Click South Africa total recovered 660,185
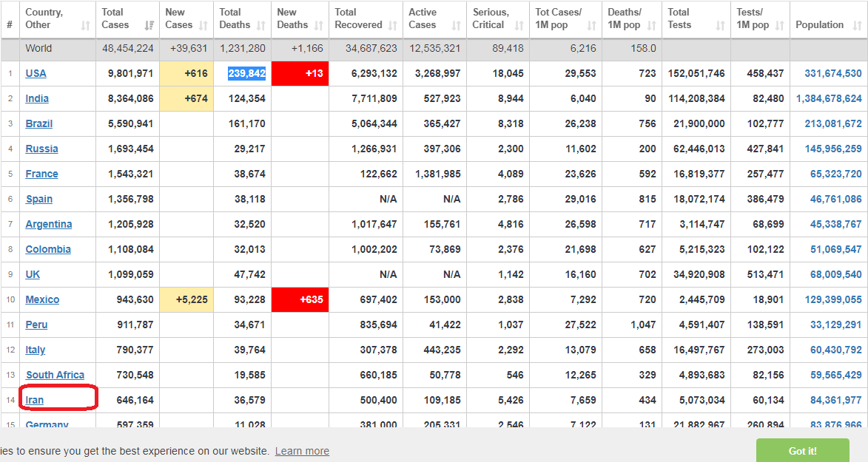868x462 pixels. 379,375
